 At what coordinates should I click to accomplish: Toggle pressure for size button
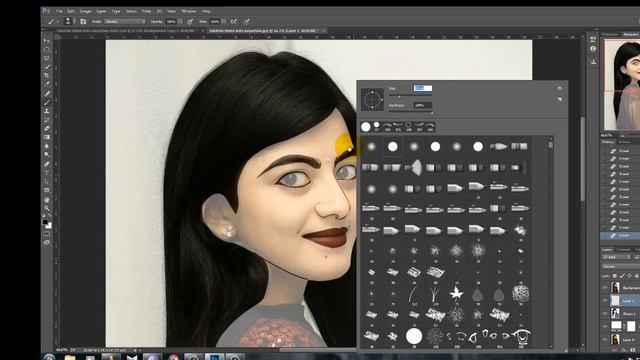(x=247, y=21)
